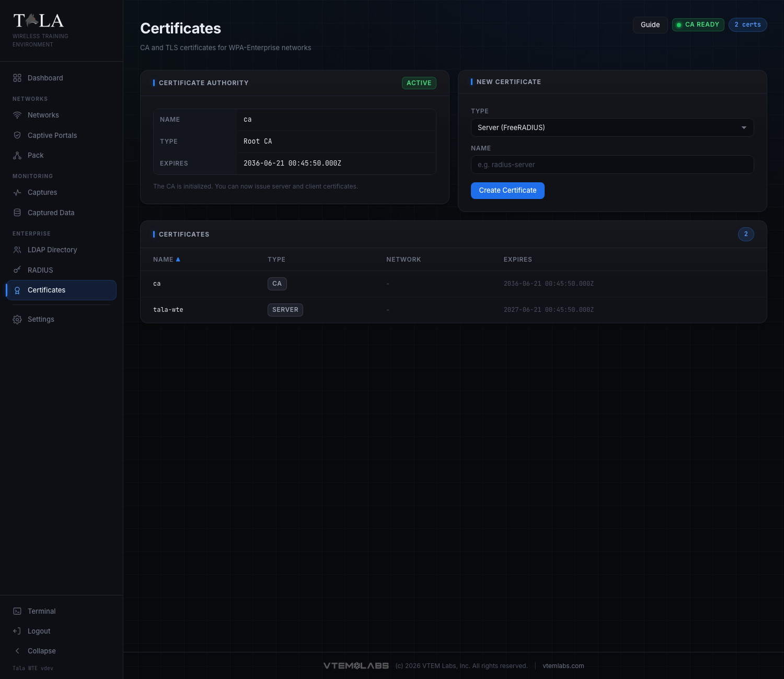Select Certificates in the sidebar
784x679 pixels.
click(61, 290)
